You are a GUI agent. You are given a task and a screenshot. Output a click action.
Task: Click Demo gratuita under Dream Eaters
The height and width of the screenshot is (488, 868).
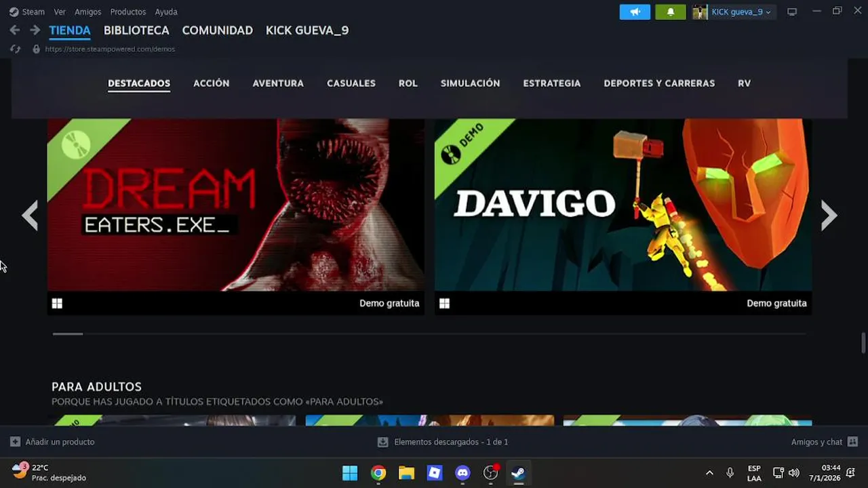389,303
